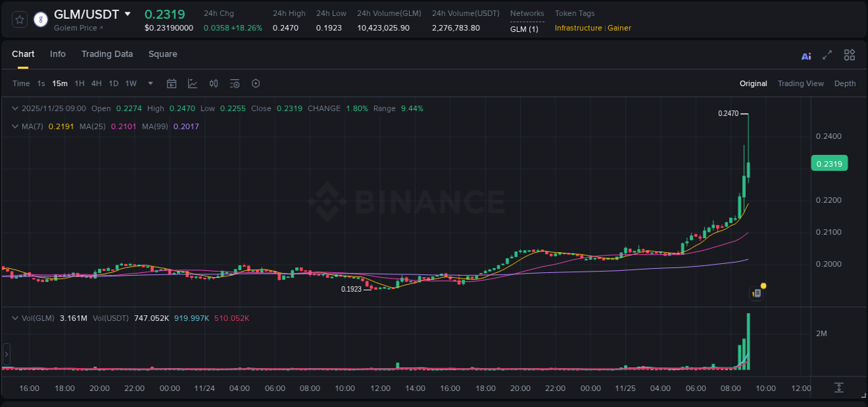Open the go-to-date calendar tool

pyautogui.click(x=172, y=83)
